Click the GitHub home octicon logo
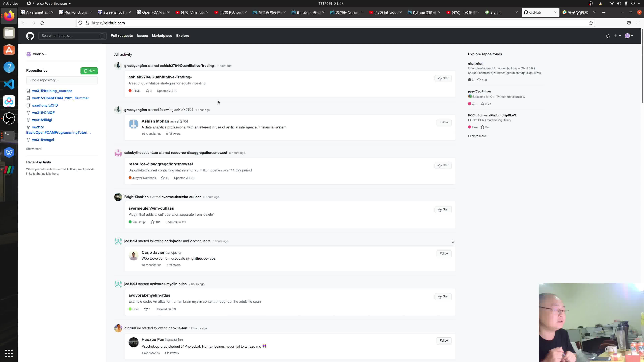Image resolution: width=644 pixels, height=362 pixels. point(30,35)
